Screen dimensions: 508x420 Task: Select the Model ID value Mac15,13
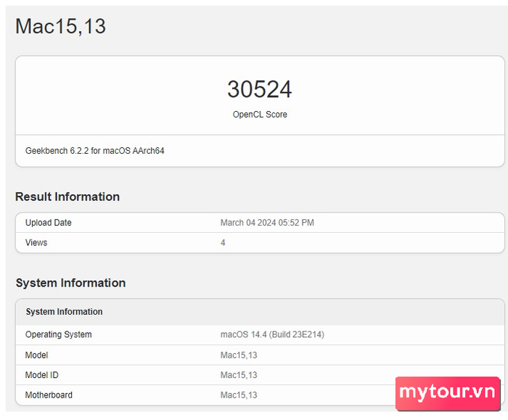[239, 375]
